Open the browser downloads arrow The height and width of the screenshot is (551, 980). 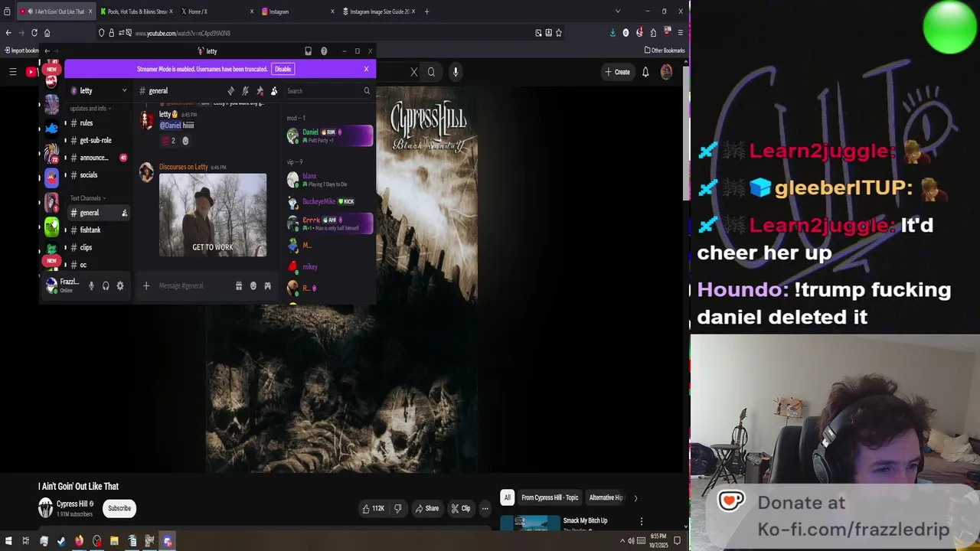pos(612,33)
